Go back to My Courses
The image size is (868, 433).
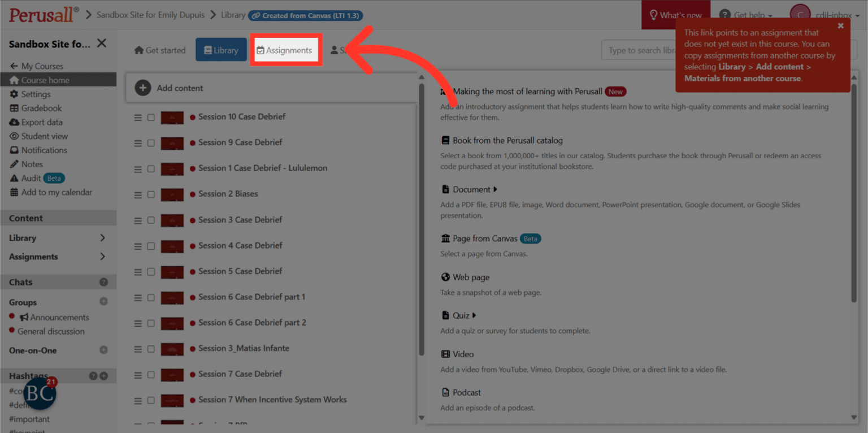[x=37, y=66]
